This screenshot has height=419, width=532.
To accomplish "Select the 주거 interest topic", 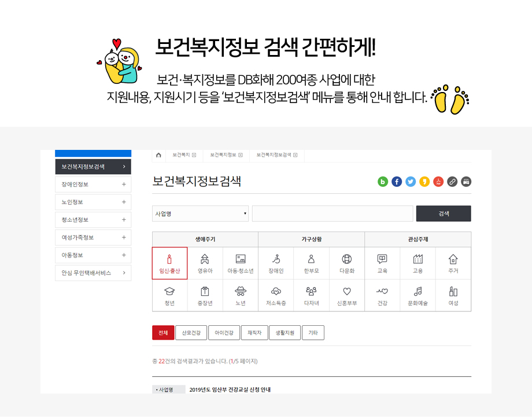I will click(453, 263).
